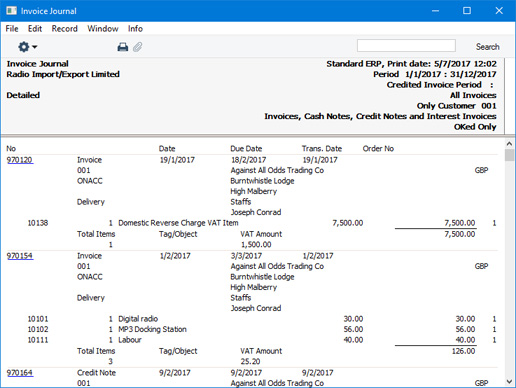Click 'OKed Only' header text
Image resolution: width=516 pixels, height=388 pixels.
click(x=475, y=127)
